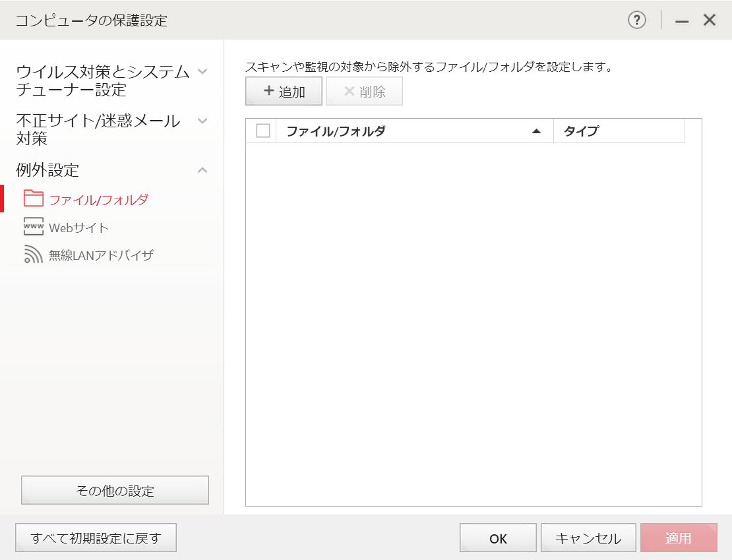The height and width of the screenshot is (560, 732).
Task: Click すべて初期設定に戻す button
Action: point(96,538)
